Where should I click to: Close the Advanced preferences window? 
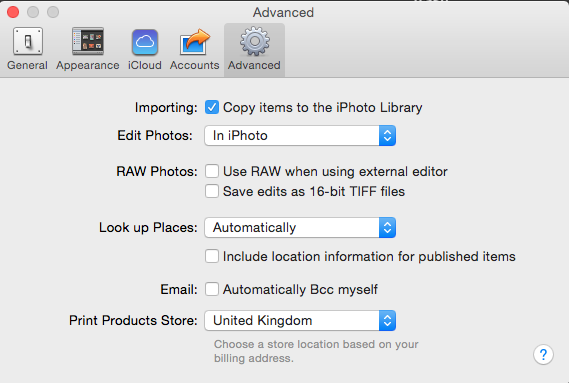point(13,12)
